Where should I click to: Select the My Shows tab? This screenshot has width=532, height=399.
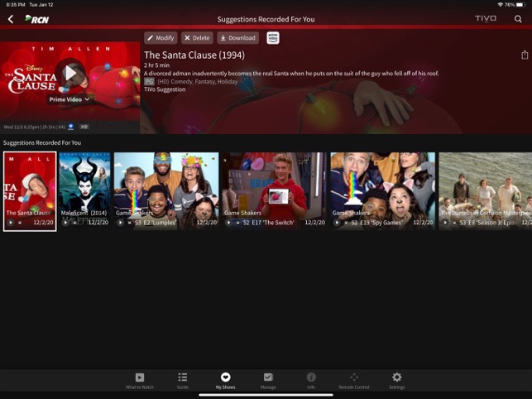(225, 381)
